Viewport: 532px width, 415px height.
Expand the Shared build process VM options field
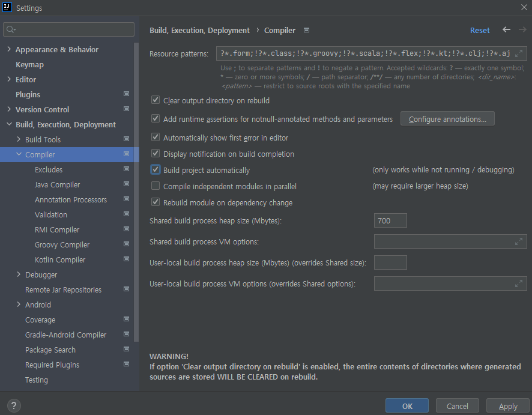[x=519, y=241]
